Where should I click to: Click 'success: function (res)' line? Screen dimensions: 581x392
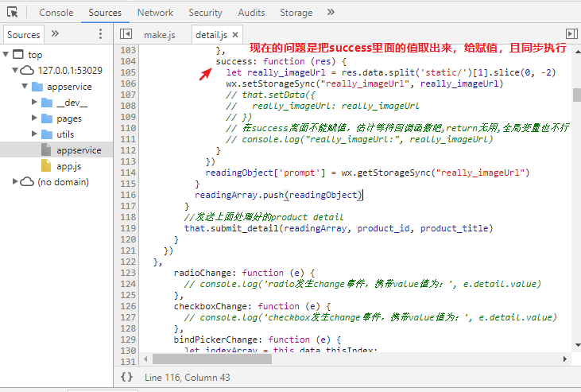pyautogui.click(x=281, y=61)
